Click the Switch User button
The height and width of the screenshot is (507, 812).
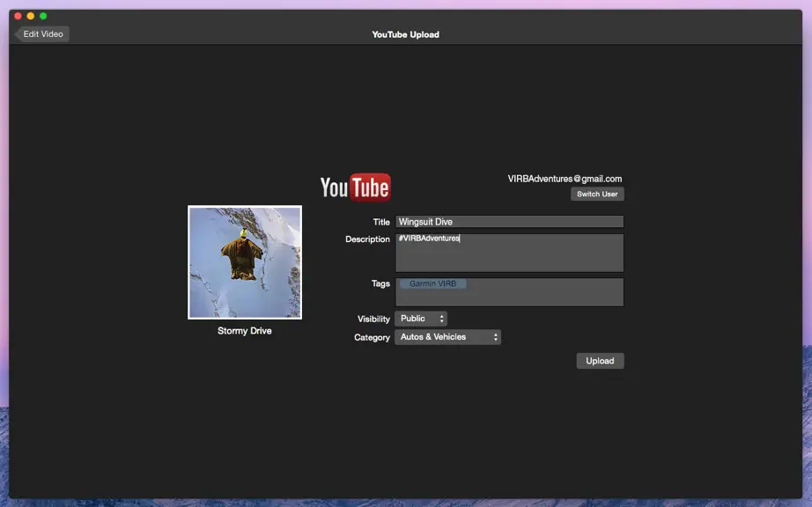point(597,194)
